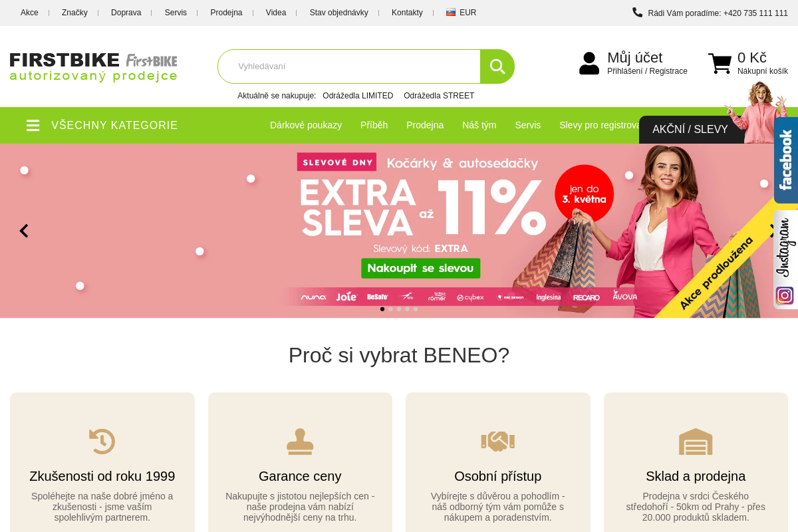Click the FIRSTBIKE store logo

(x=94, y=66)
